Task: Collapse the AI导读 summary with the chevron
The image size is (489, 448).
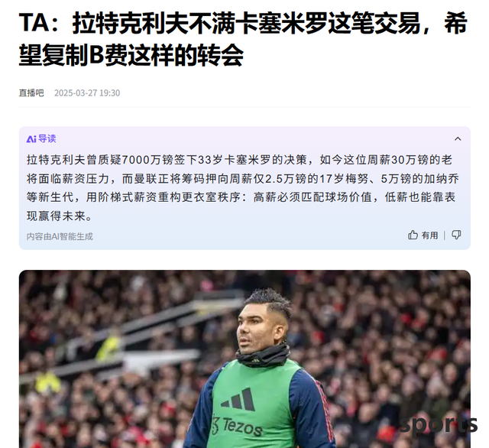Action: coord(458,139)
